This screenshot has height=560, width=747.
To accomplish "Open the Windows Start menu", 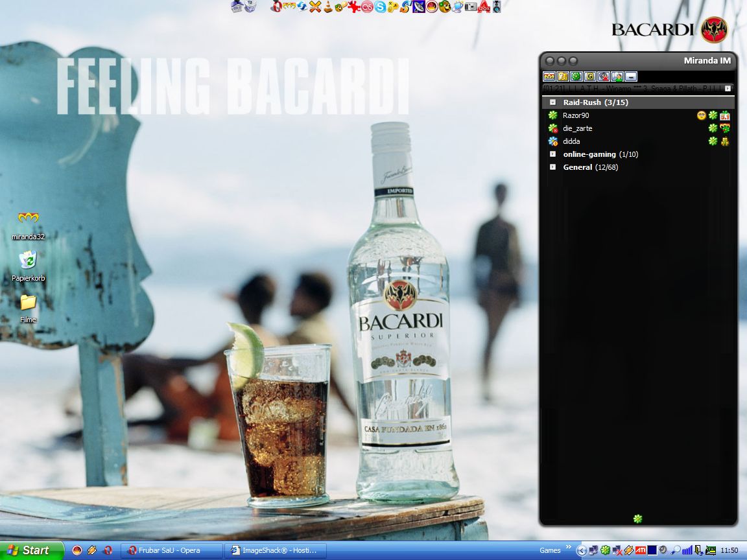I will click(31, 550).
